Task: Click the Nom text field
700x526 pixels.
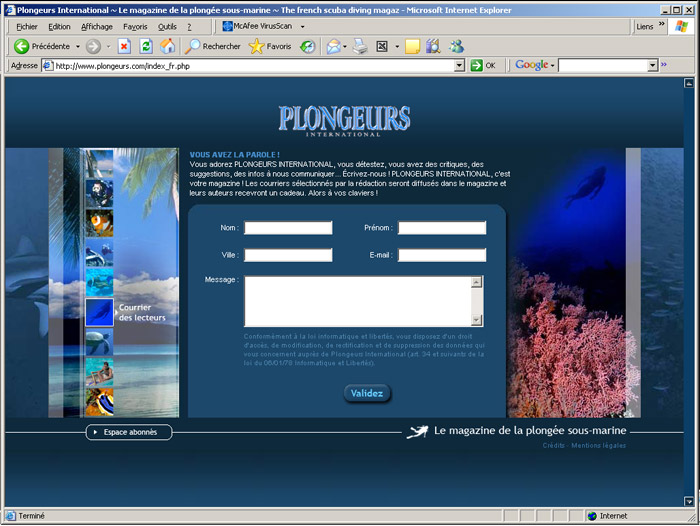Action: [x=288, y=228]
